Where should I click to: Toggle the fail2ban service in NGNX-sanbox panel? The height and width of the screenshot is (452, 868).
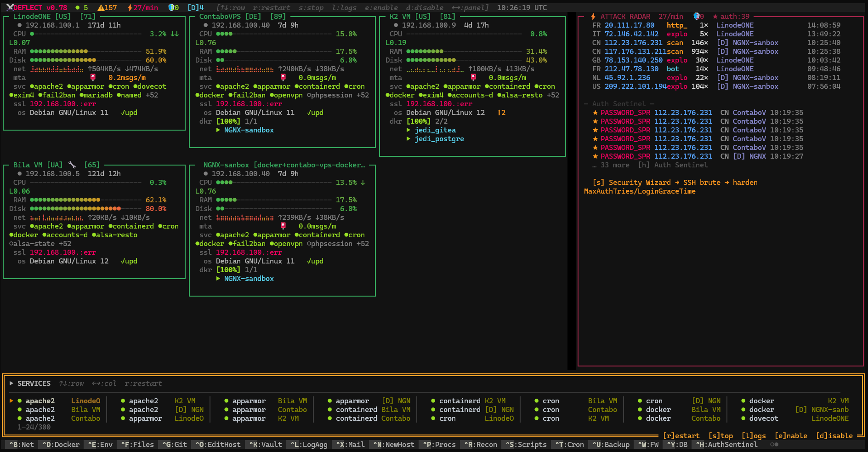tap(247, 244)
